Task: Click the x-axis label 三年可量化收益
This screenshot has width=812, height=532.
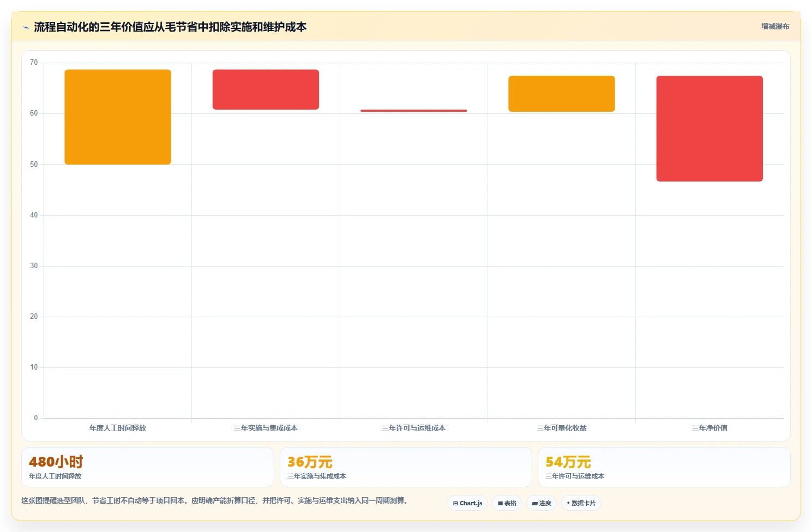Action: [562, 428]
